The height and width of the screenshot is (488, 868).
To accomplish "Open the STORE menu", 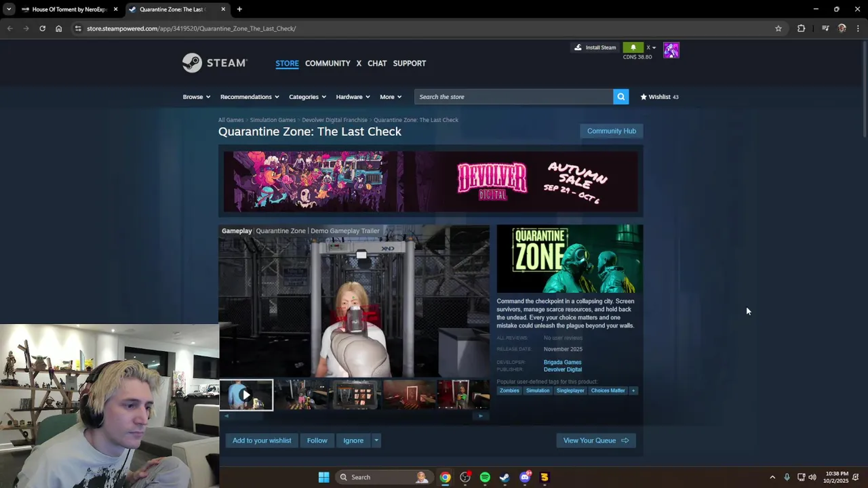I will pos(287,63).
